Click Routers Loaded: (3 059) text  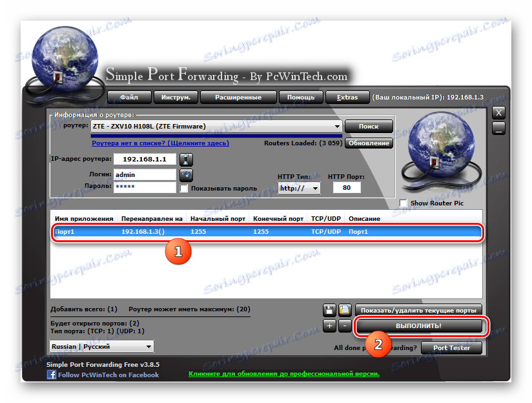303,143
